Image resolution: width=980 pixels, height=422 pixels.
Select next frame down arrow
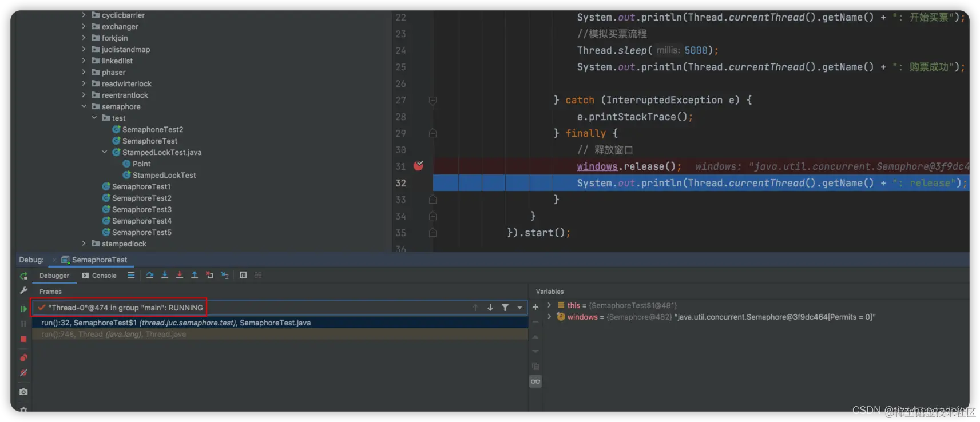(x=490, y=308)
